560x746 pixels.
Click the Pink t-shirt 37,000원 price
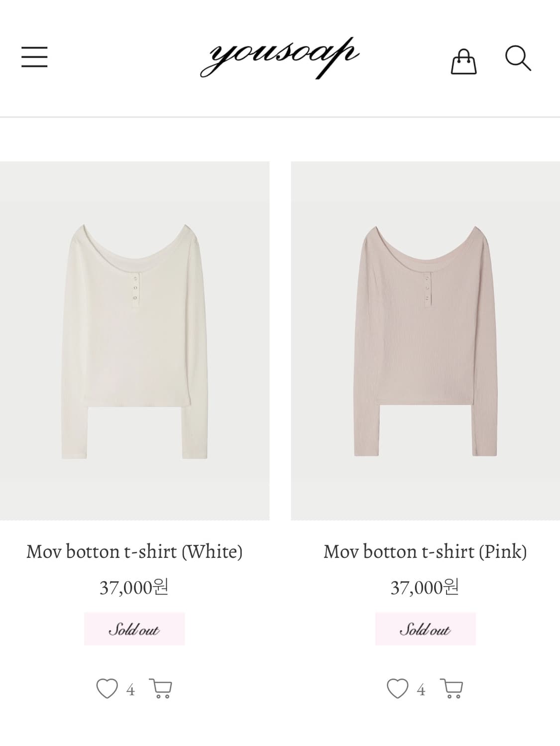click(x=425, y=588)
